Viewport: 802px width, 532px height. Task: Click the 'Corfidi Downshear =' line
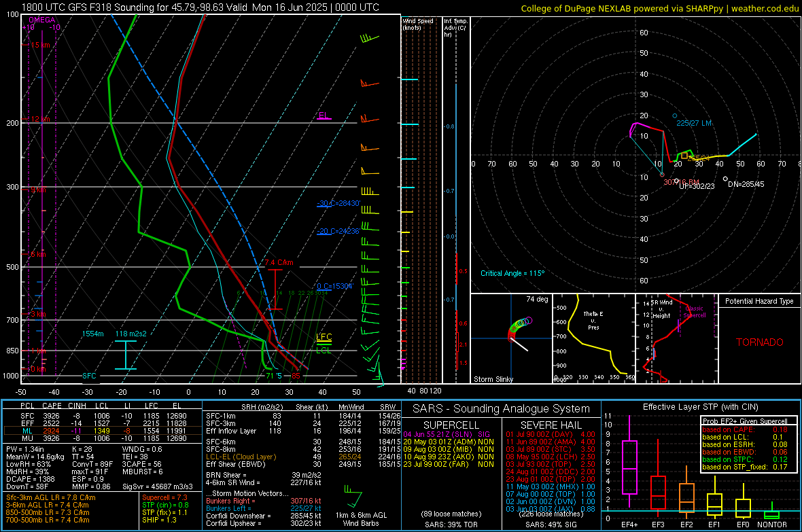tap(264, 516)
